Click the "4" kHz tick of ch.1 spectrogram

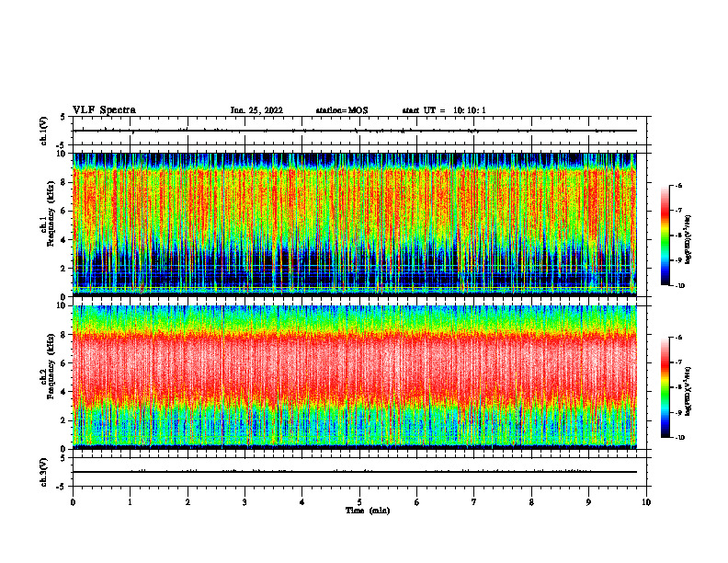[x=64, y=240]
